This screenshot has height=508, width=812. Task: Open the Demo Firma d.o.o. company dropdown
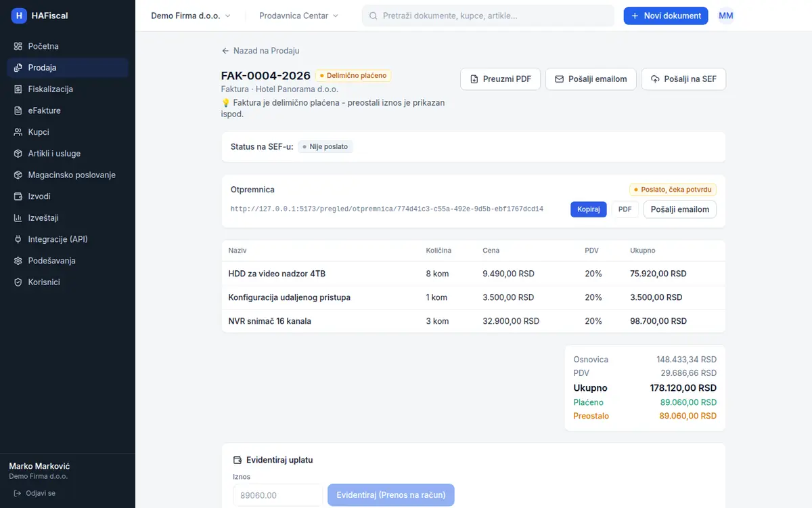point(191,16)
